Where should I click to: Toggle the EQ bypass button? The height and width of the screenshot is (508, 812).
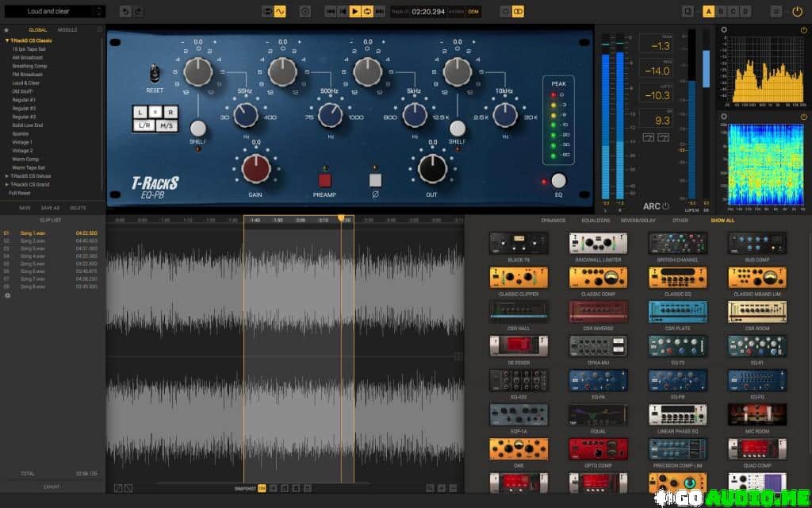pos(558,180)
